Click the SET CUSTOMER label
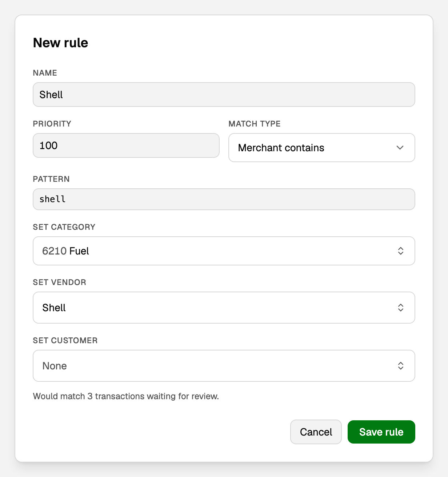 point(65,341)
